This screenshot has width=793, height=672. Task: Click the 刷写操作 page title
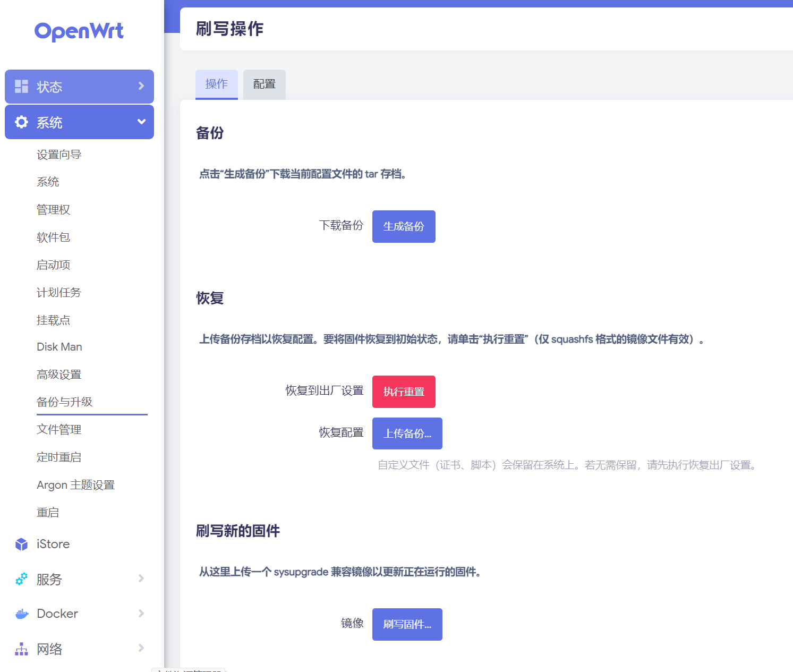(230, 29)
